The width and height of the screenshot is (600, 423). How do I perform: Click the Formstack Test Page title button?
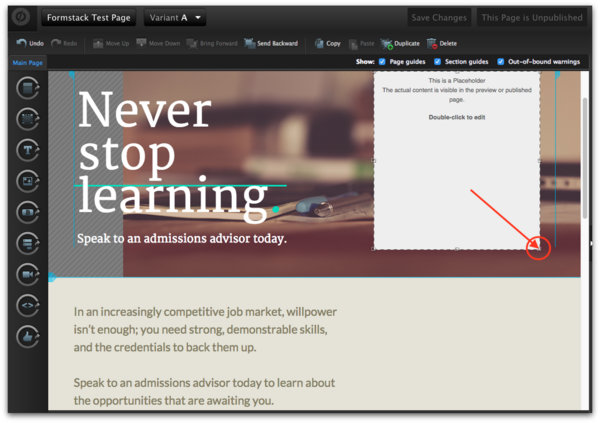(x=87, y=18)
